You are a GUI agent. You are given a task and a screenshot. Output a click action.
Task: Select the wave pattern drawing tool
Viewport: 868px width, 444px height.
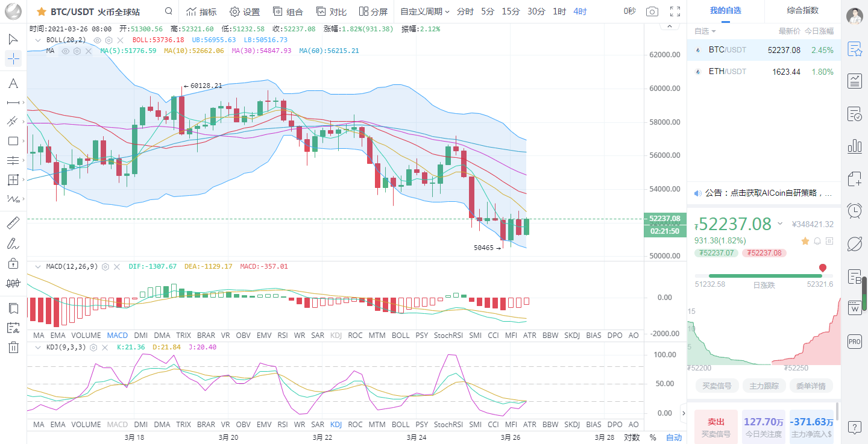click(13, 199)
